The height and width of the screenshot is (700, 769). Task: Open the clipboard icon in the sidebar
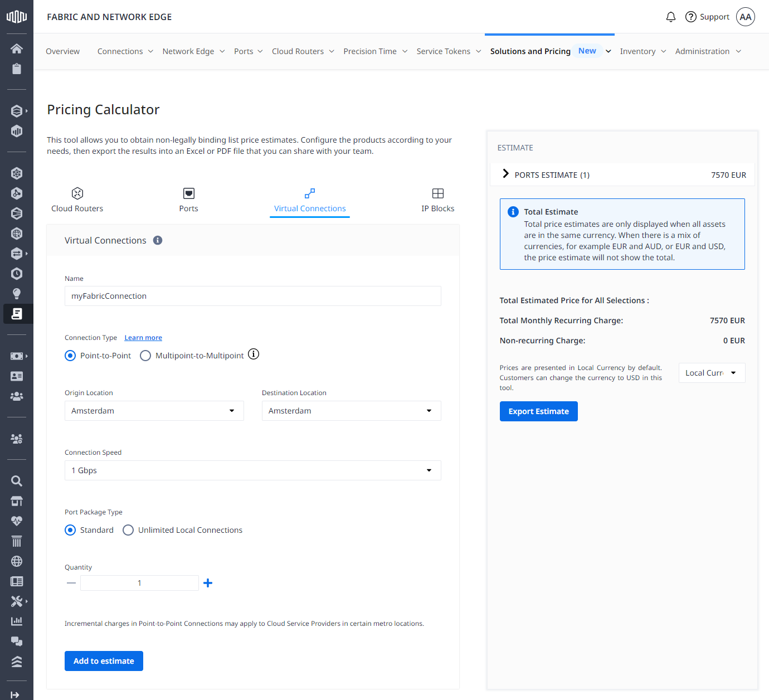pos(17,69)
